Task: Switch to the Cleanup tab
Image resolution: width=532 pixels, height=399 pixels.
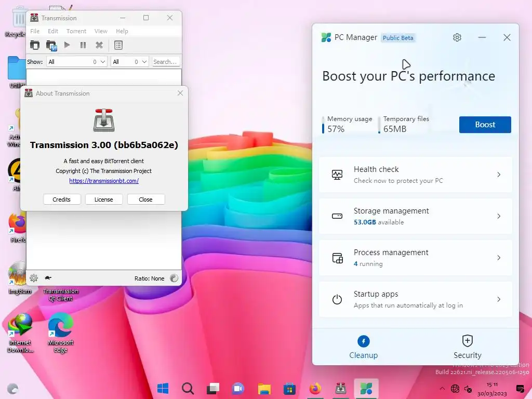Action: tap(363, 347)
